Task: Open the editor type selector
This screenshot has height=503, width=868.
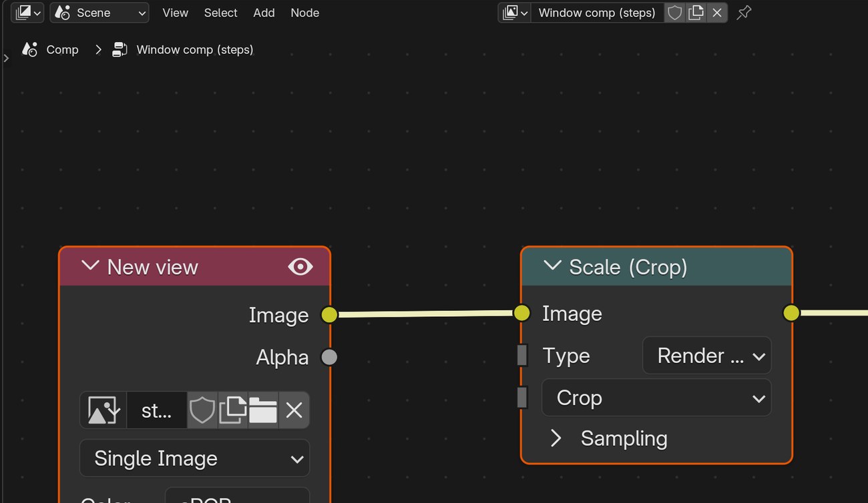Action: pyautogui.click(x=28, y=13)
